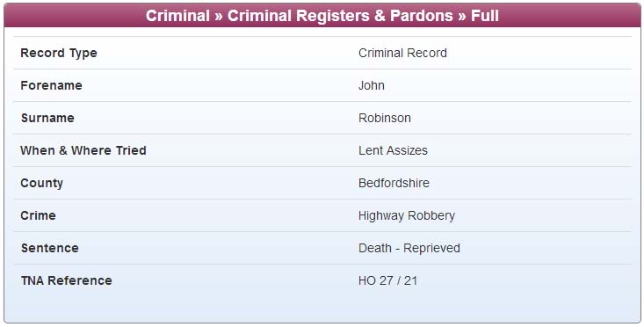Select the Crime field label
This screenshot has width=644, height=327.
pos(38,215)
